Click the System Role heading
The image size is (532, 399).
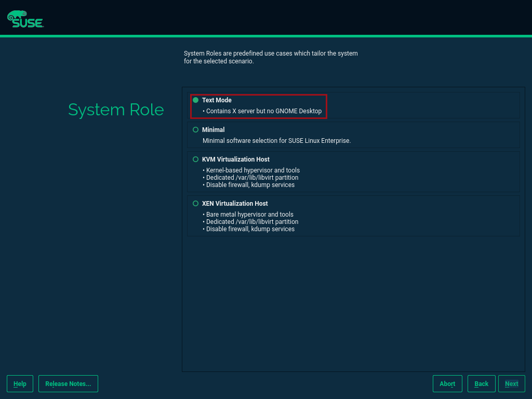[115, 110]
